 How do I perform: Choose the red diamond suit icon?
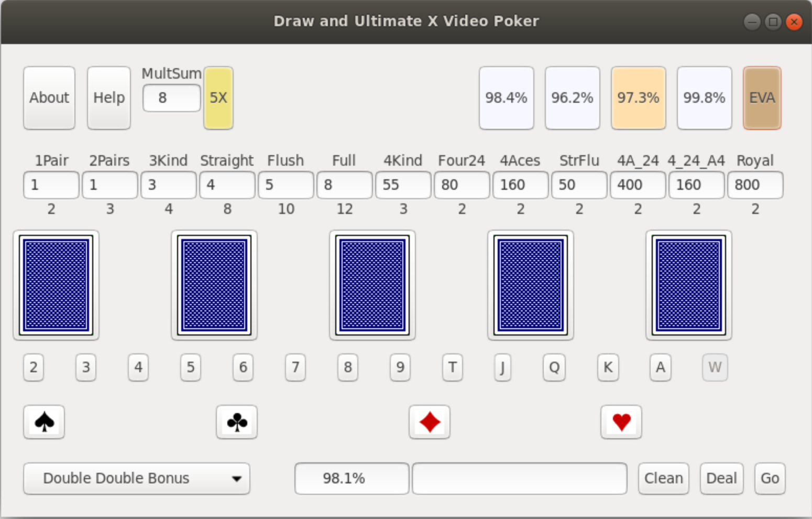[x=430, y=422]
